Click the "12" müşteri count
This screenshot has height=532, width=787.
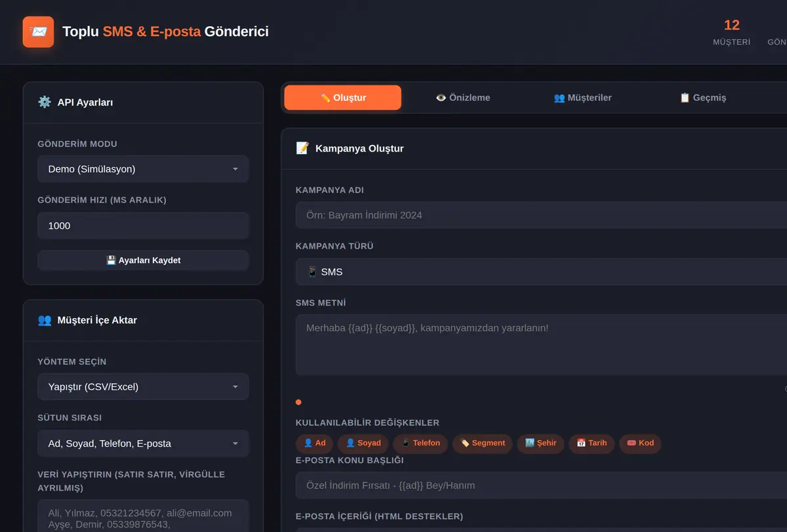[x=732, y=25]
